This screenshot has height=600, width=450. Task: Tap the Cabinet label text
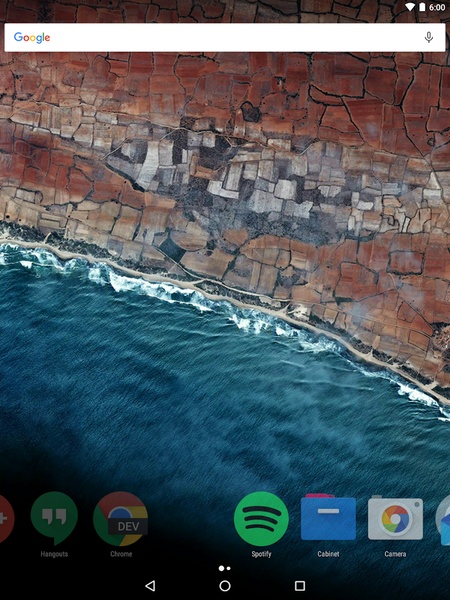click(328, 554)
